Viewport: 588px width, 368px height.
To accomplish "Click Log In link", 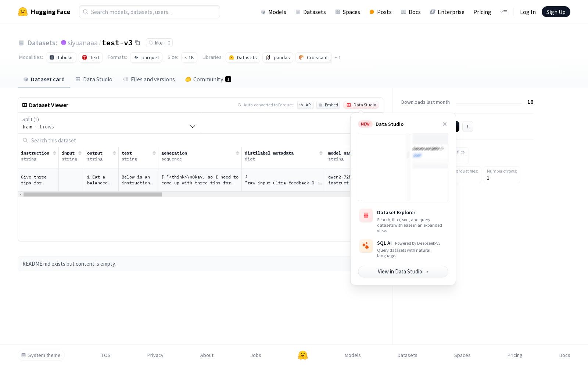I will [528, 12].
